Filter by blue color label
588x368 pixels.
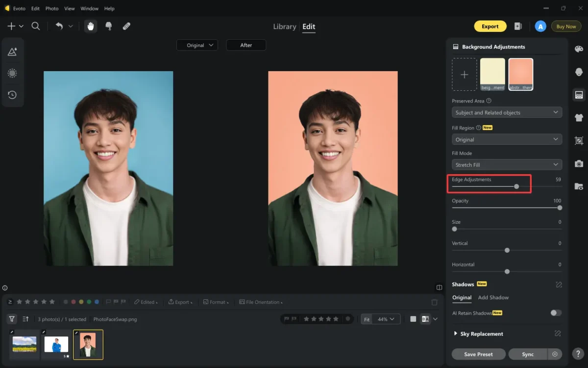click(97, 302)
